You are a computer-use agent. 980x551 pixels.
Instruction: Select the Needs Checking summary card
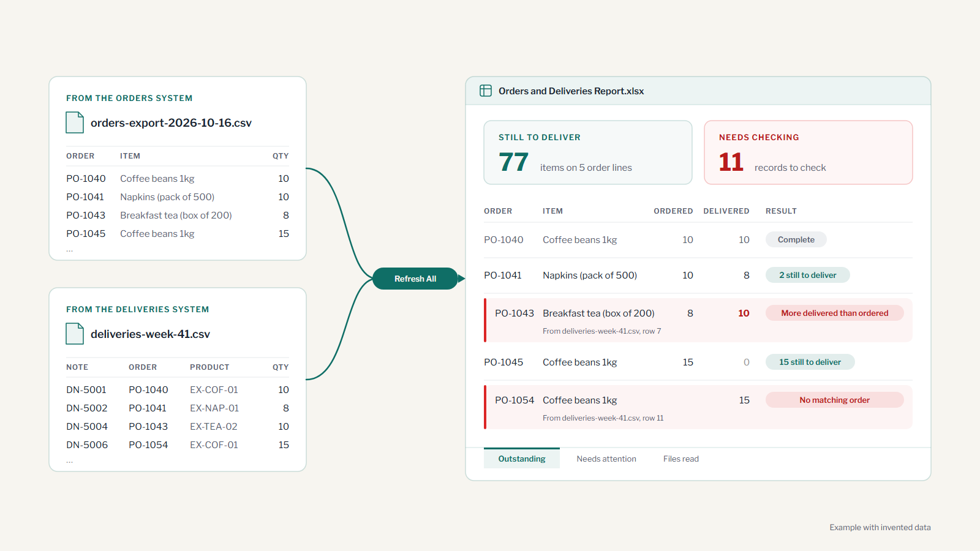809,152
